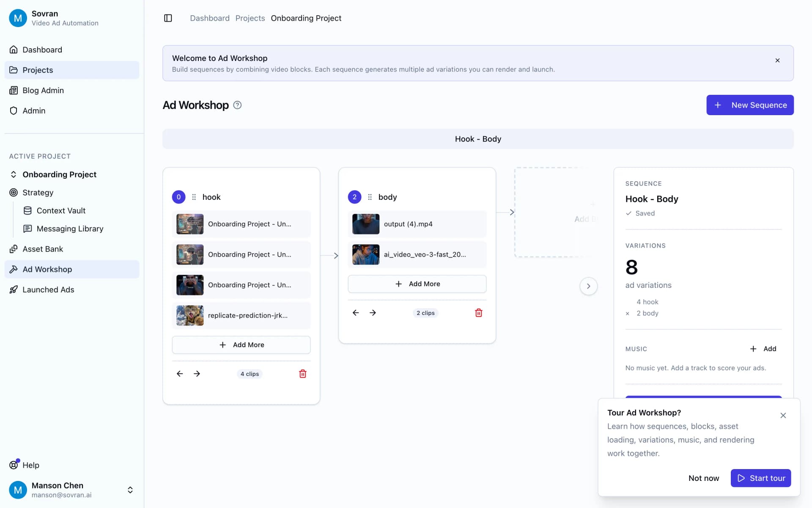
Task: Click the right arrow to advance hook clips
Action: (197, 373)
